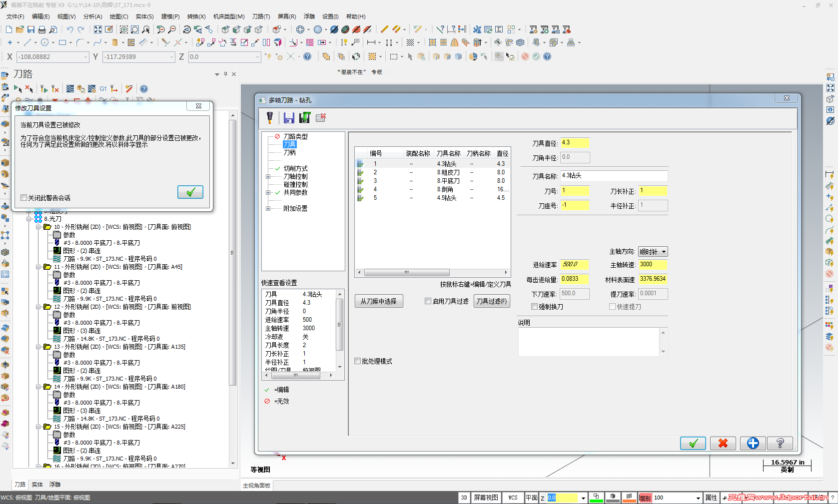Select the 刀柄 tree item

(x=290, y=152)
